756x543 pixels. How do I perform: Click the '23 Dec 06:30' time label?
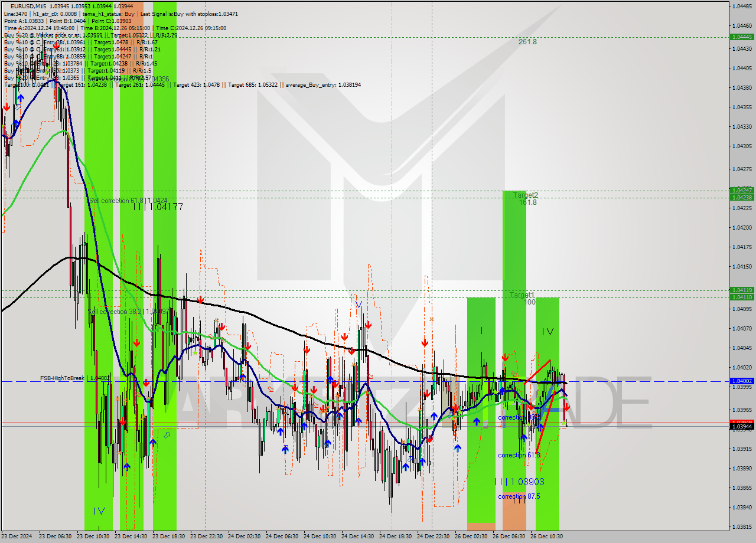(x=55, y=537)
